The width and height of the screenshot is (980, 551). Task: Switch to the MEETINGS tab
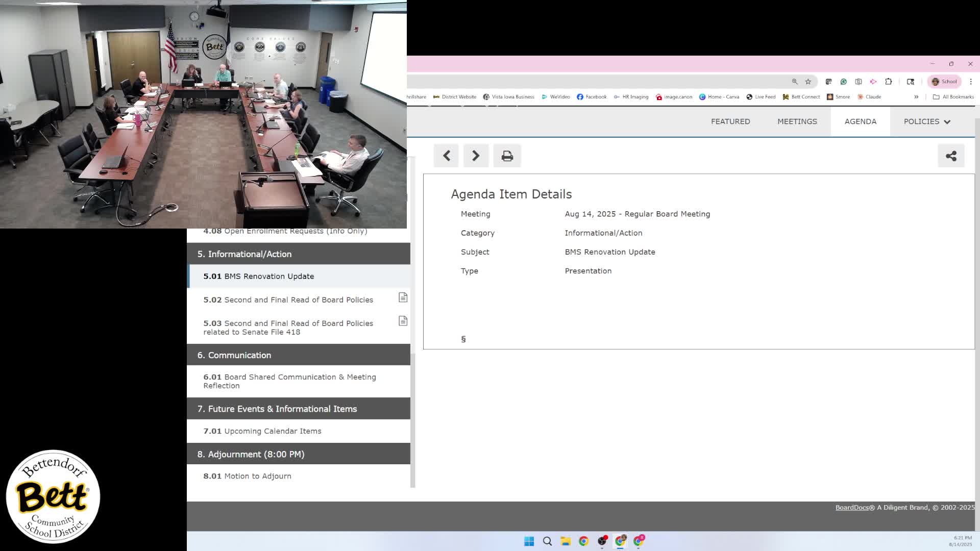[x=797, y=121]
